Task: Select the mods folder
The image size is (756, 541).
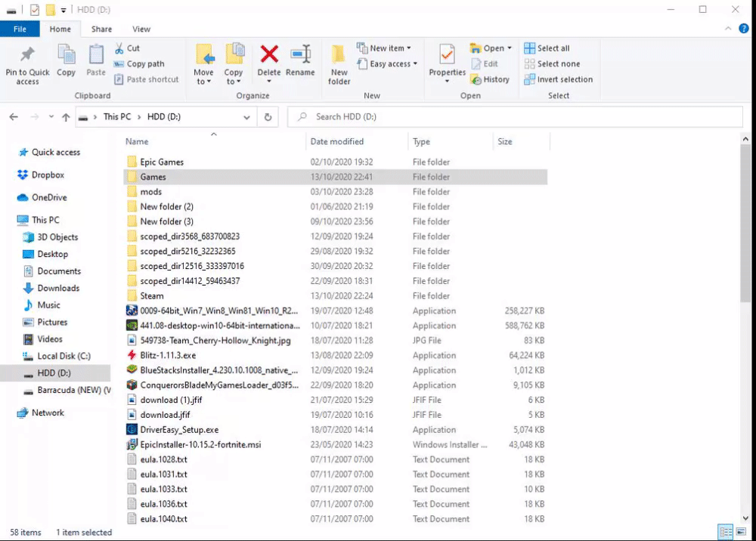Action: pos(335,192)
